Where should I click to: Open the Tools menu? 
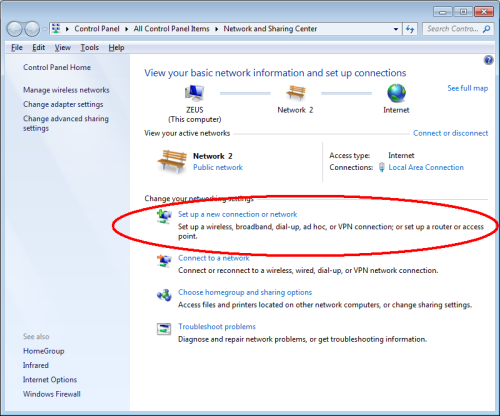pos(89,48)
